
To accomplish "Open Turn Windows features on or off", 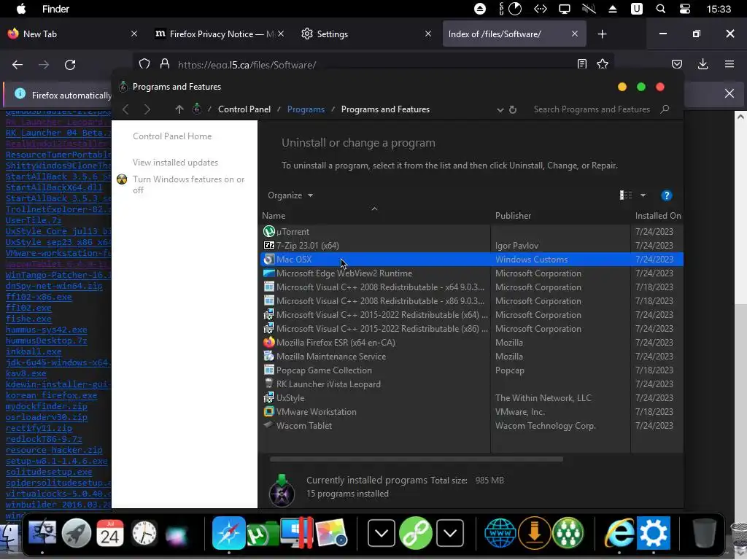I will (188, 184).
